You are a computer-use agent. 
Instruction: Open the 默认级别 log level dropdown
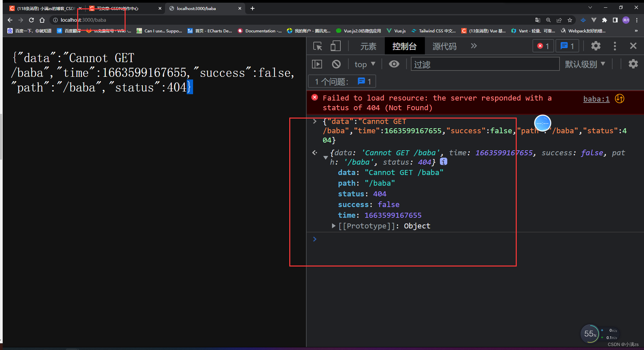585,64
